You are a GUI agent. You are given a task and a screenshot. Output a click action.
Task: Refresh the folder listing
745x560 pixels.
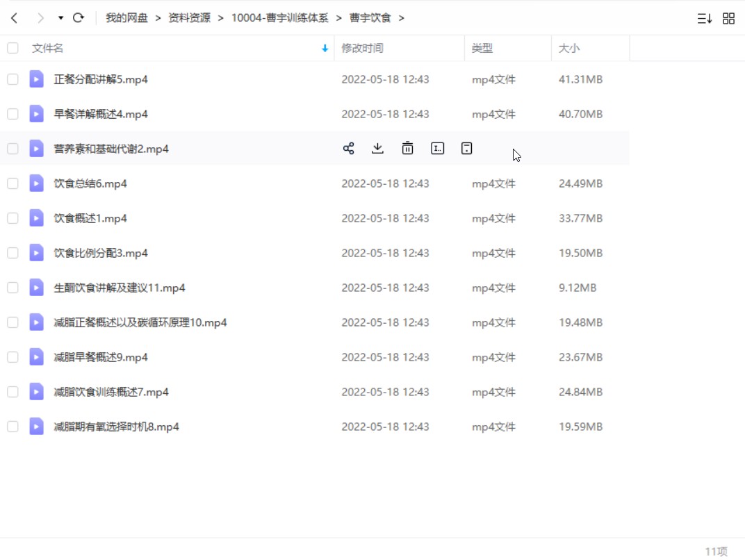click(x=79, y=18)
